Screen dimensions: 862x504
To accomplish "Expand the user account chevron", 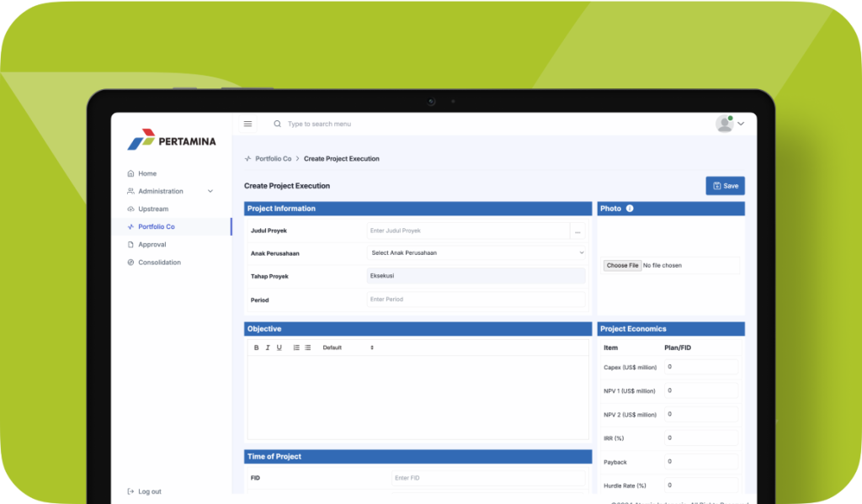I will pyautogui.click(x=741, y=124).
